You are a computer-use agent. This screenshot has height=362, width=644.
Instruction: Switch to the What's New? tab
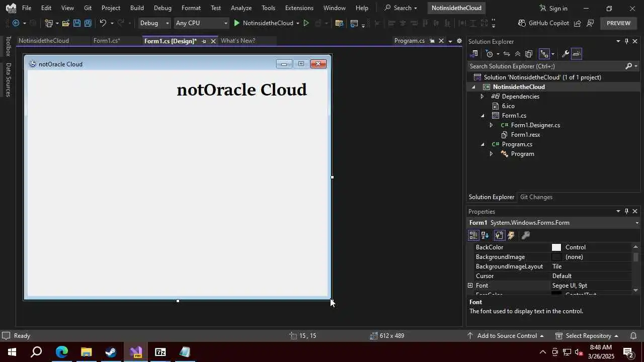(238, 41)
